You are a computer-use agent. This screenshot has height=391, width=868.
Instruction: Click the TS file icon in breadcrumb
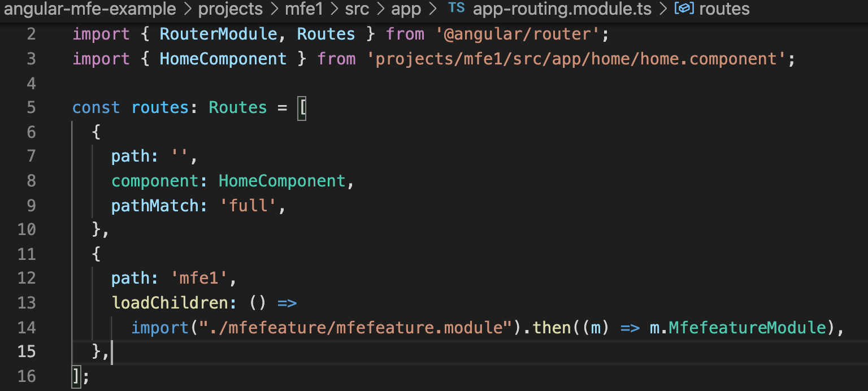coord(457,9)
